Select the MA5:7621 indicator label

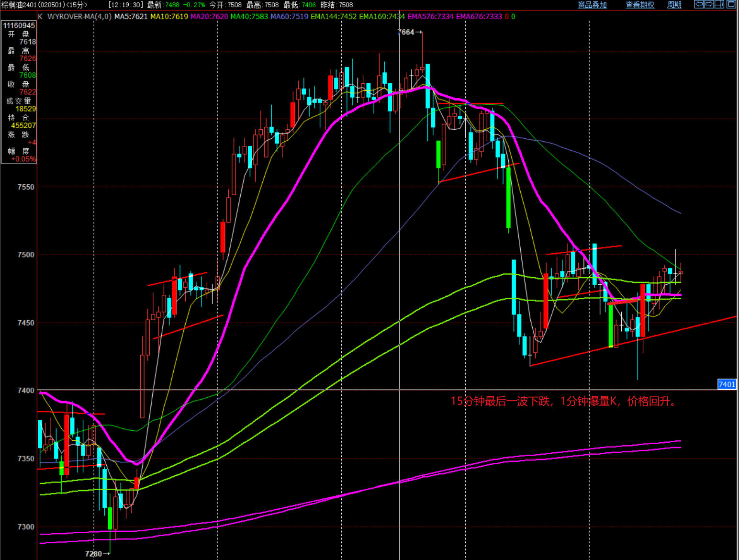pyautogui.click(x=131, y=17)
